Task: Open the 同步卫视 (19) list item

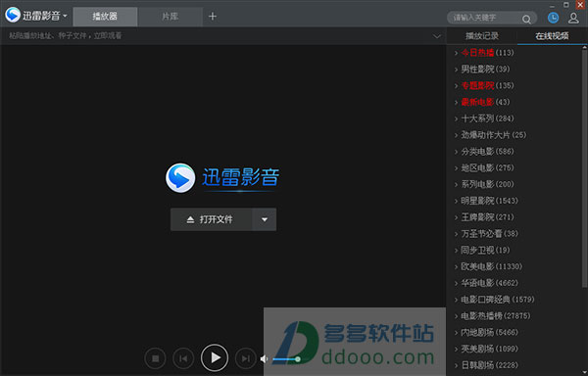Action: [x=481, y=251]
